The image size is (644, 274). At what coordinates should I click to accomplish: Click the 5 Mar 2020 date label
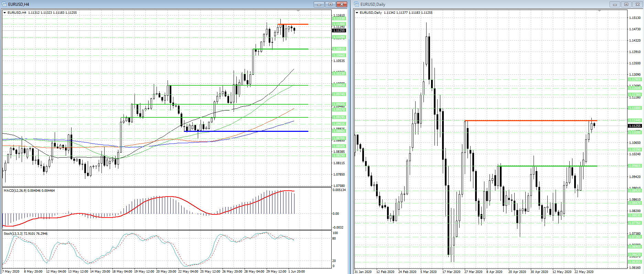(428, 272)
